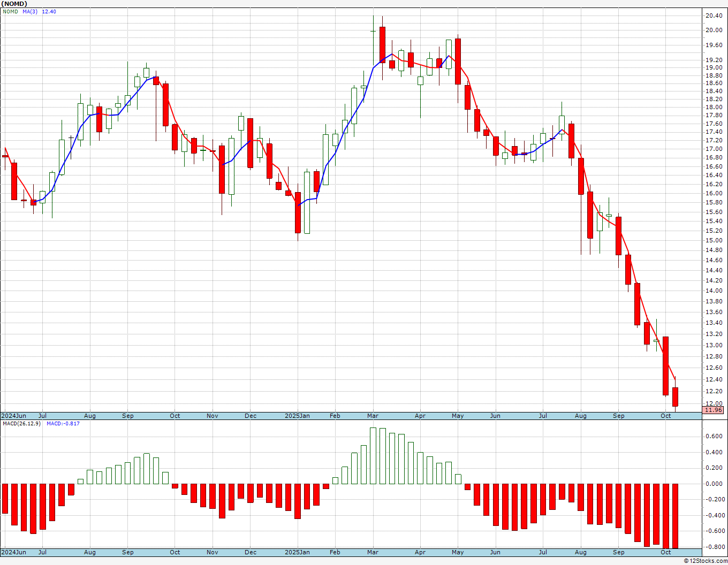The height and width of the screenshot is (565, 728).
Task: Select the 12.00 price axis label
Action: point(714,403)
